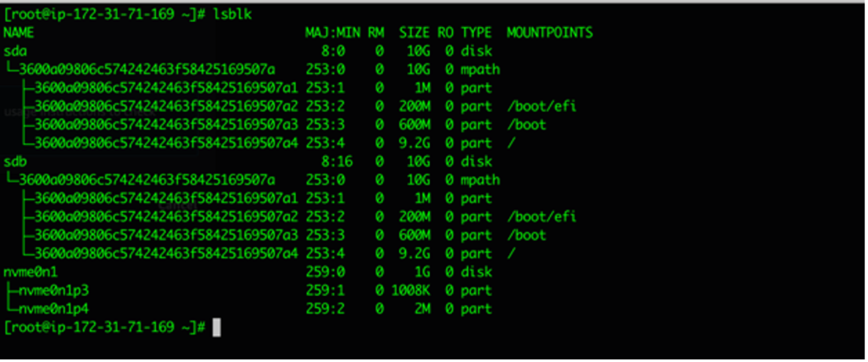Select the NAME column header
The height and width of the screenshot is (362, 868).
[x=19, y=33]
